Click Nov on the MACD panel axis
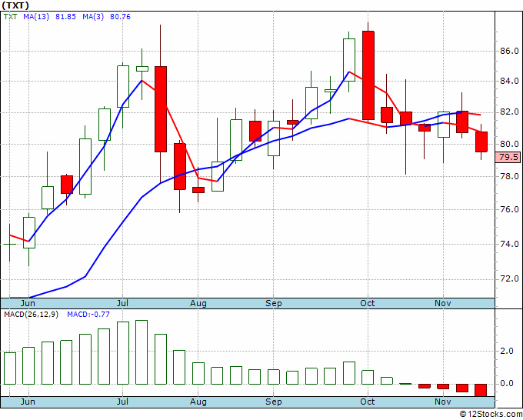523x420 pixels. click(x=442, y=402)
